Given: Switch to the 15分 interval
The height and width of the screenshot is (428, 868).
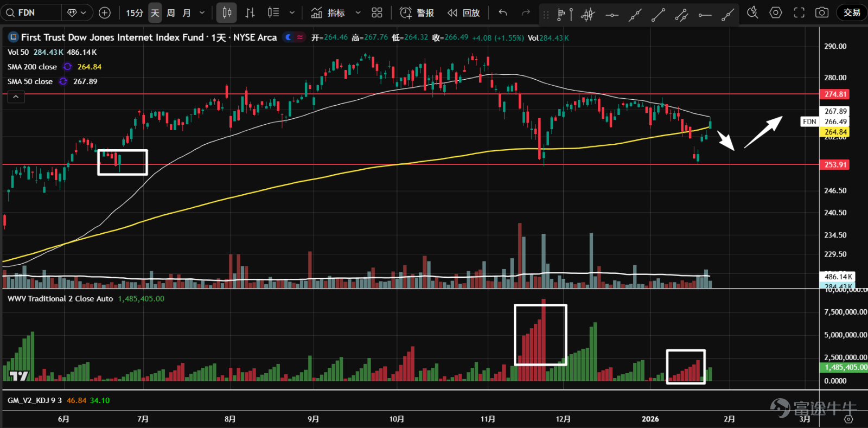Looking at the screenshot, I should tap(134, 12).
